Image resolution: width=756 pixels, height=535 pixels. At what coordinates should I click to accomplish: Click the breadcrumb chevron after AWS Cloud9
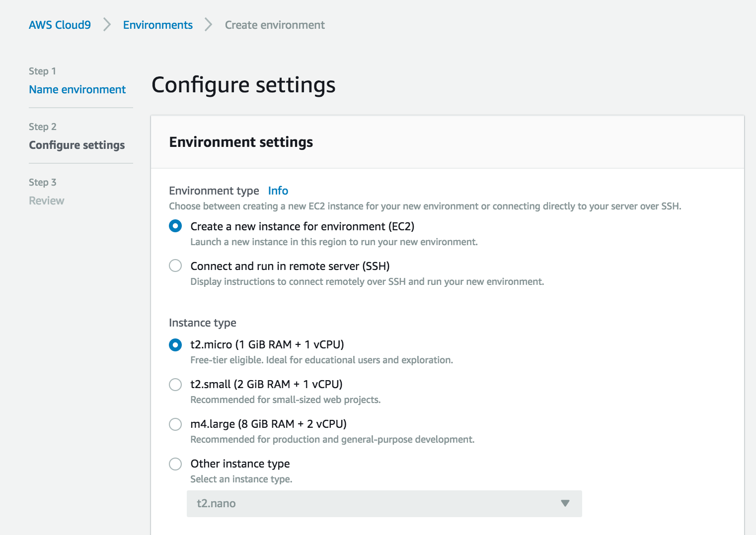[x=107, y=25]
